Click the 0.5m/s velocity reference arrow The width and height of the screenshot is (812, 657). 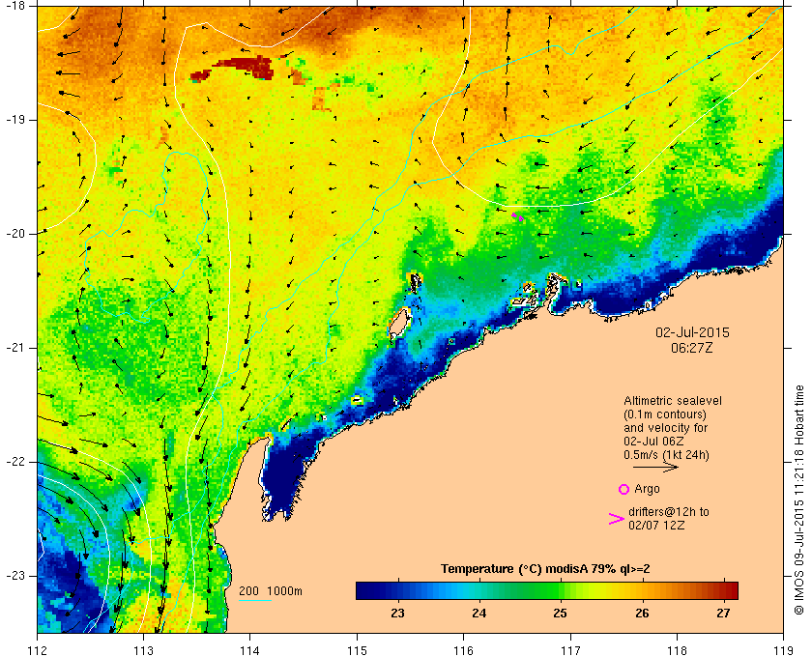pyautogui.click(x=655, y=467)
